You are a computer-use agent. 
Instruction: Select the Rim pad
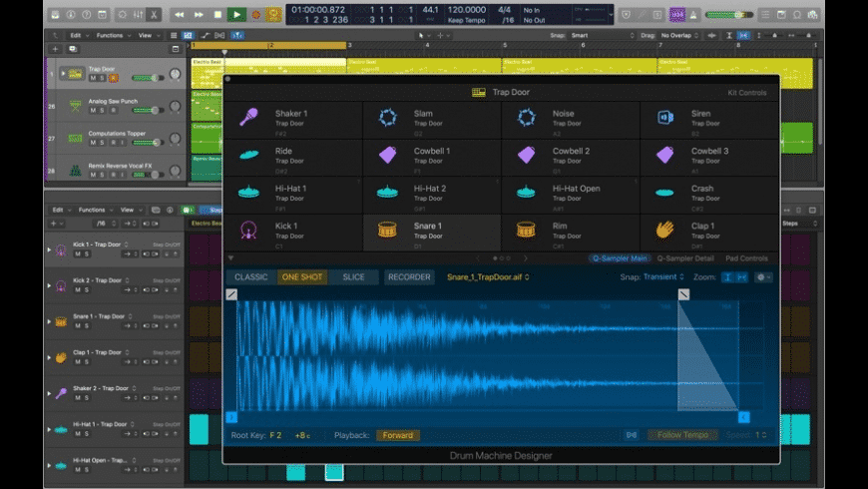570,233
